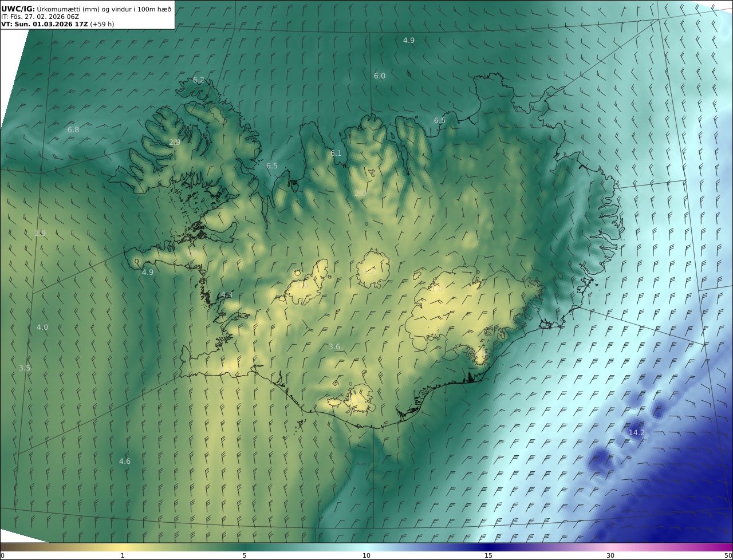Click the '50' label on the color scale
This screenshot has width=733, height=560.
tap(728, 555)
